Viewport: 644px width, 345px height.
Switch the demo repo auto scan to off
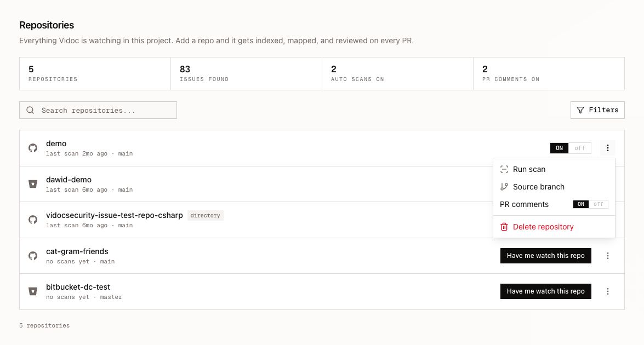click(579, 148)
